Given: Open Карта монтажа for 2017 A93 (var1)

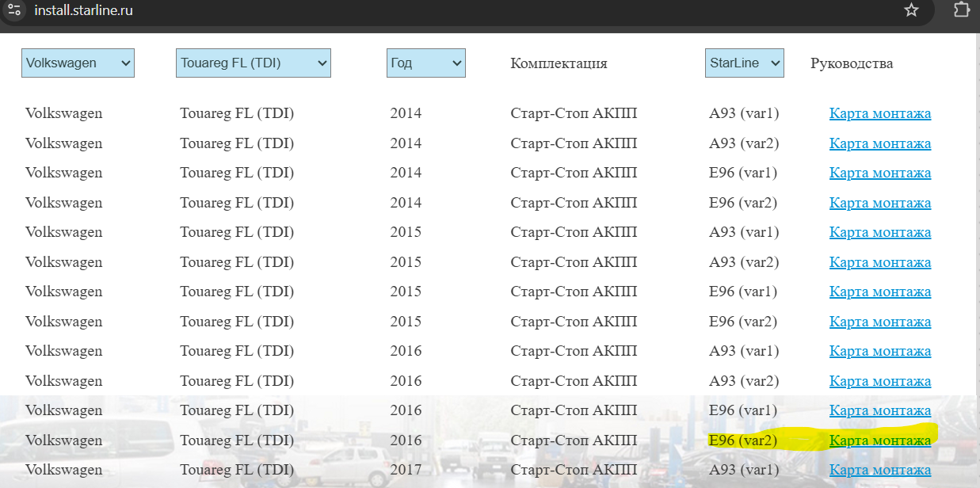Looking at the screenshot, I should pyautogui.click(x=879, y=470).
